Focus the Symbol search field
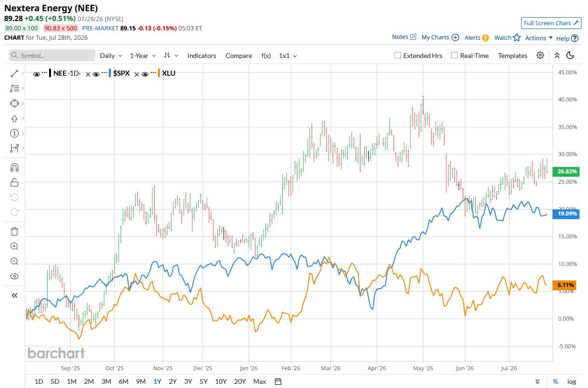588x388 pixels. click(x=52, y=56)
